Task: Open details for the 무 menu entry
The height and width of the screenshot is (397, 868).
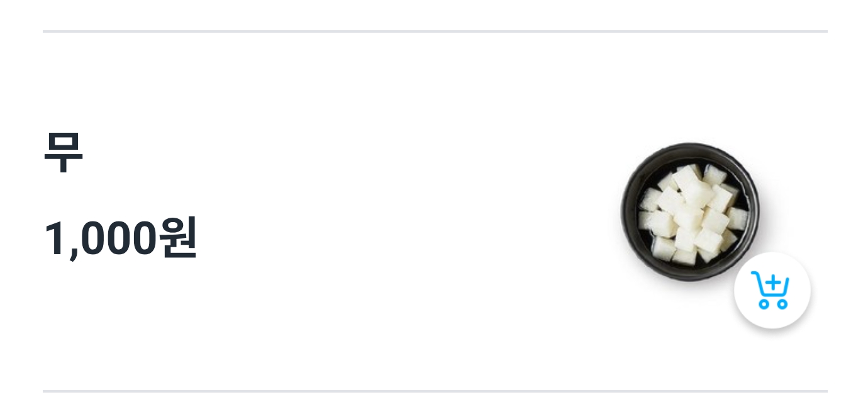Action: [x=435, y=211]
